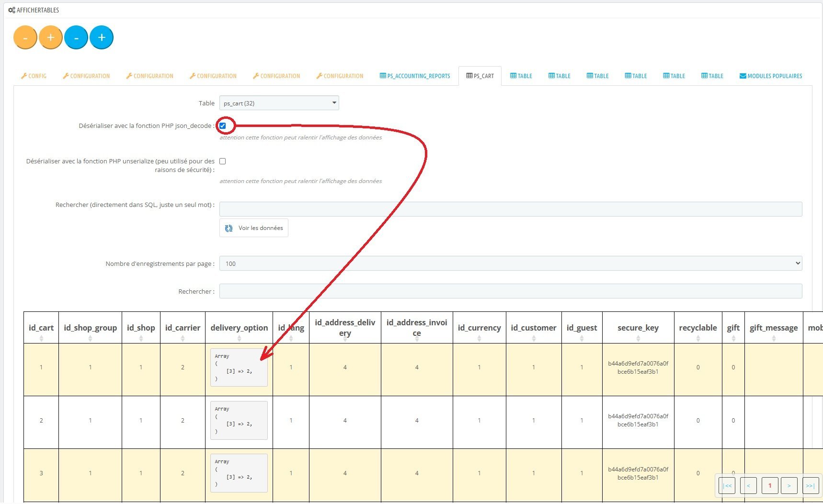Select page number 1 in pagination
The width and height of the screenshot is (823, 504).
(x=770, y=486)
